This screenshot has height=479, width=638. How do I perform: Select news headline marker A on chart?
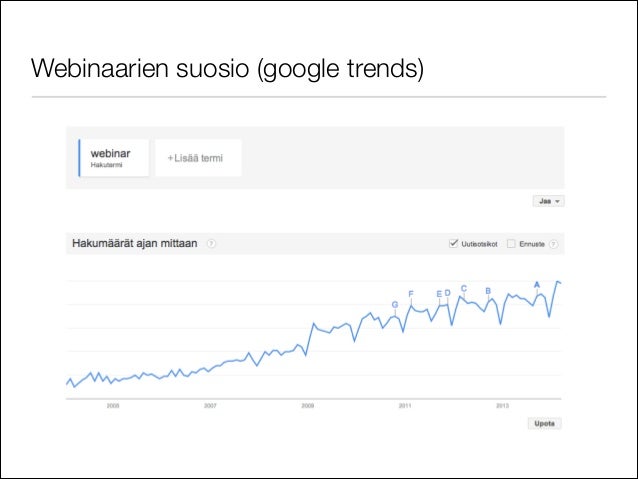click(x=537, y=285)
